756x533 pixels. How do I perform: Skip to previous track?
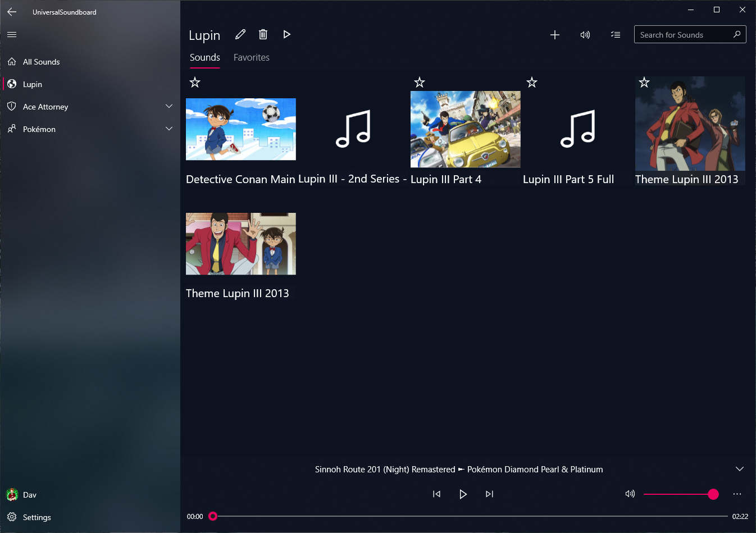tap(436, 494)
